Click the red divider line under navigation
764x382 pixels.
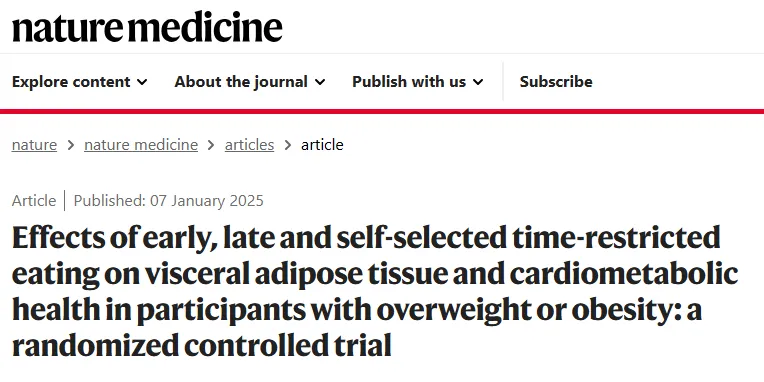(382, 112)
